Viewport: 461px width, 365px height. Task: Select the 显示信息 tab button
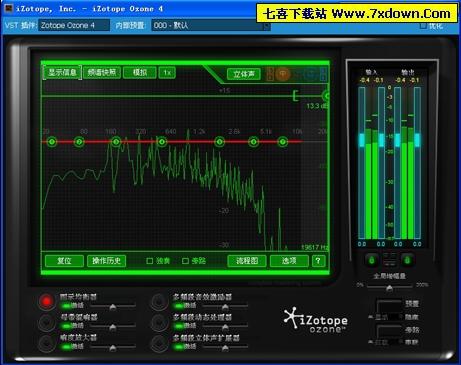pyautogui.click(x=62, y=72)
